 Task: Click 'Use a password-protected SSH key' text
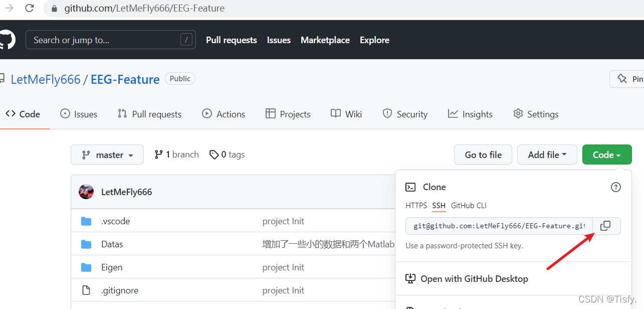click(464, 246)
